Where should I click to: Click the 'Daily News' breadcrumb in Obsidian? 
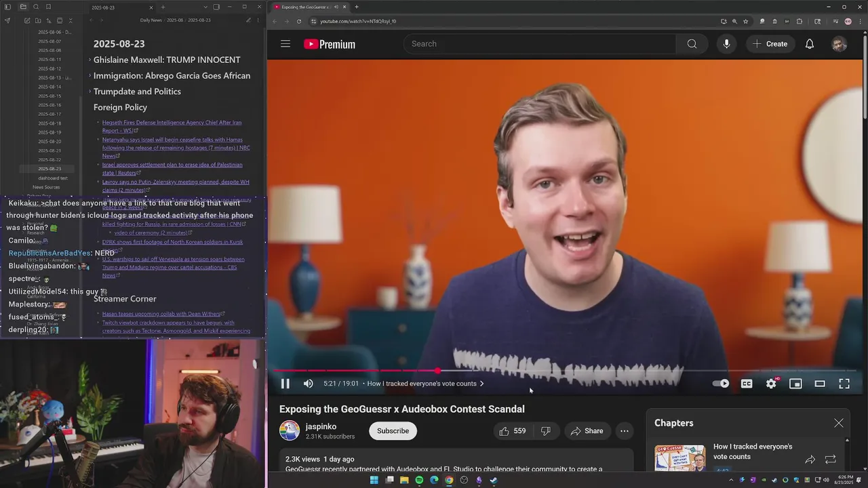click(151, 20)
